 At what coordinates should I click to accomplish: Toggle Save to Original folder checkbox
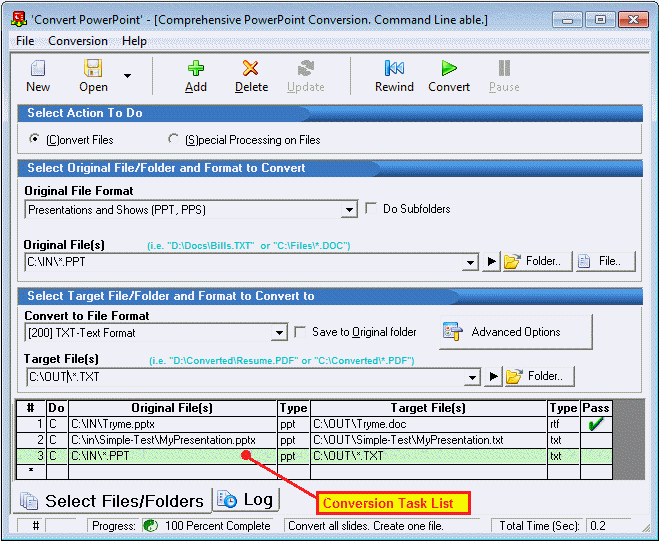coord(301,332)
